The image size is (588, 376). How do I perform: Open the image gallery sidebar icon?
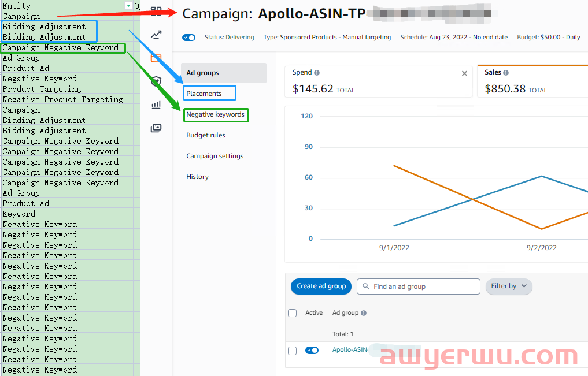pos(156,128)
